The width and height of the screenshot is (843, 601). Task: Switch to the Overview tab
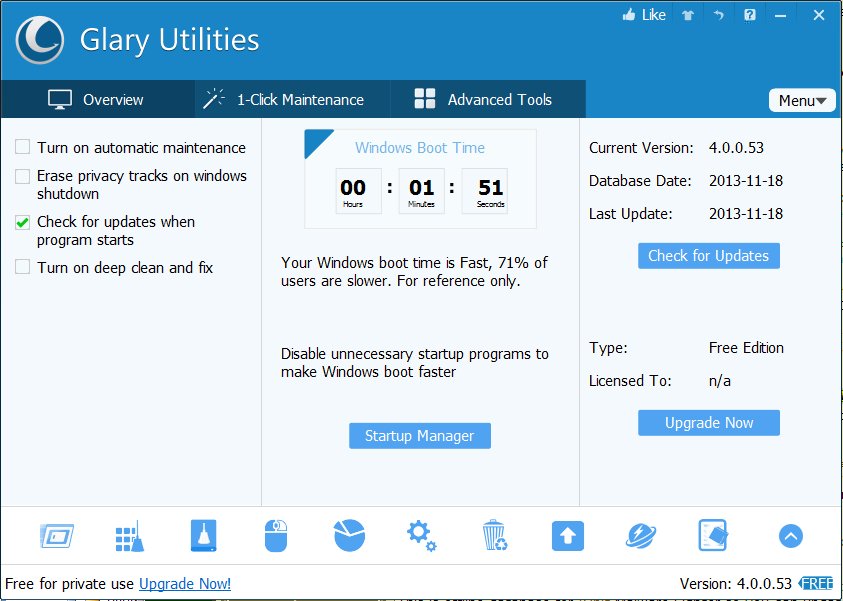[x=97, y=99]
